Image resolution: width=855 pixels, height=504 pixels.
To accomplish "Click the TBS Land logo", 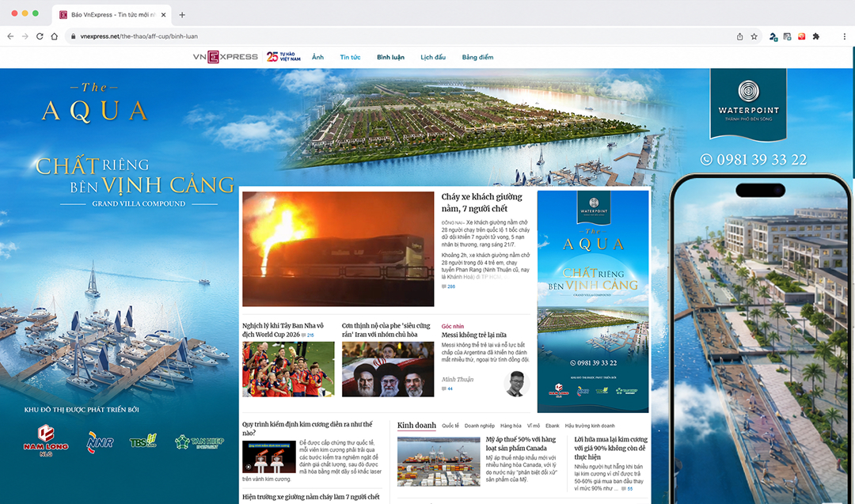I will tap(142, 441).
